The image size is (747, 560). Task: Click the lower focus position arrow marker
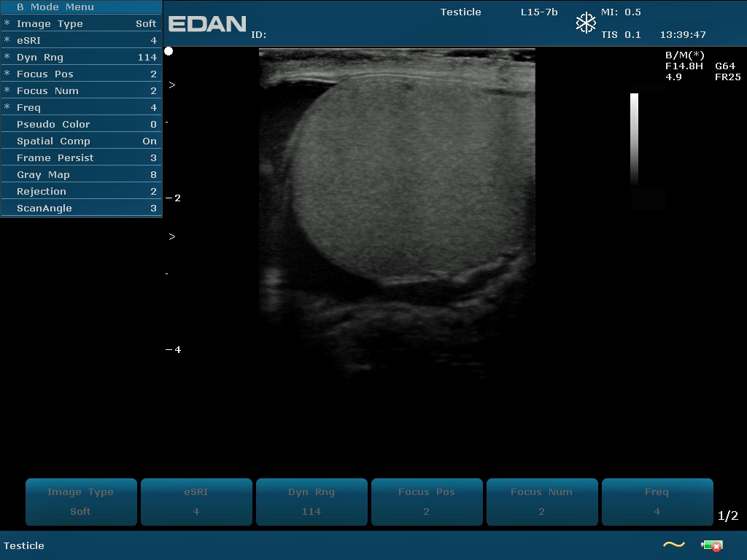[172, 237]
